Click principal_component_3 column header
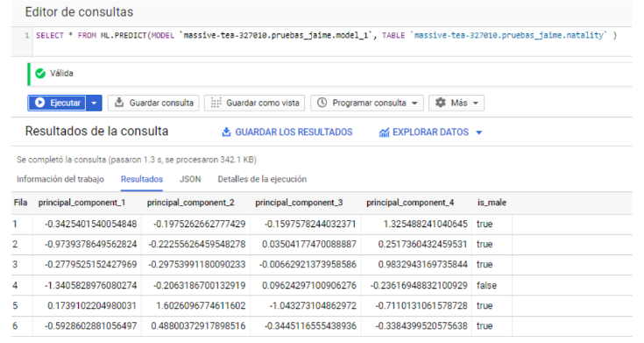 pyautogui.click(x=299, y=203)
